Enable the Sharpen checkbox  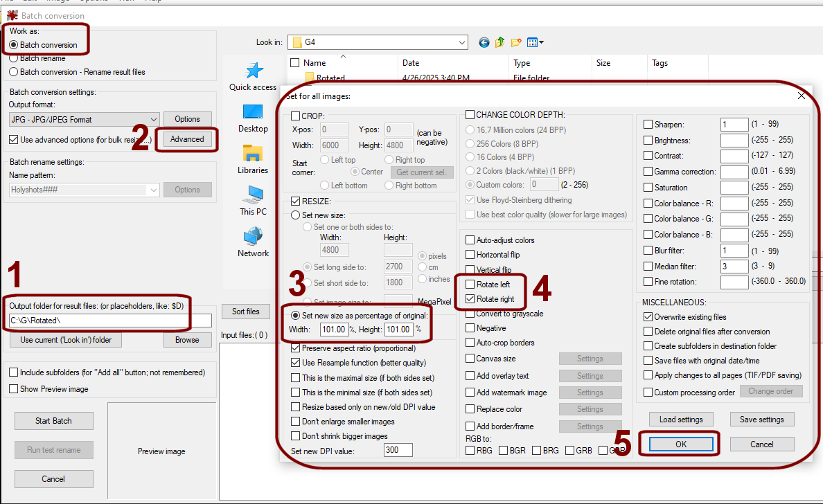648,125
